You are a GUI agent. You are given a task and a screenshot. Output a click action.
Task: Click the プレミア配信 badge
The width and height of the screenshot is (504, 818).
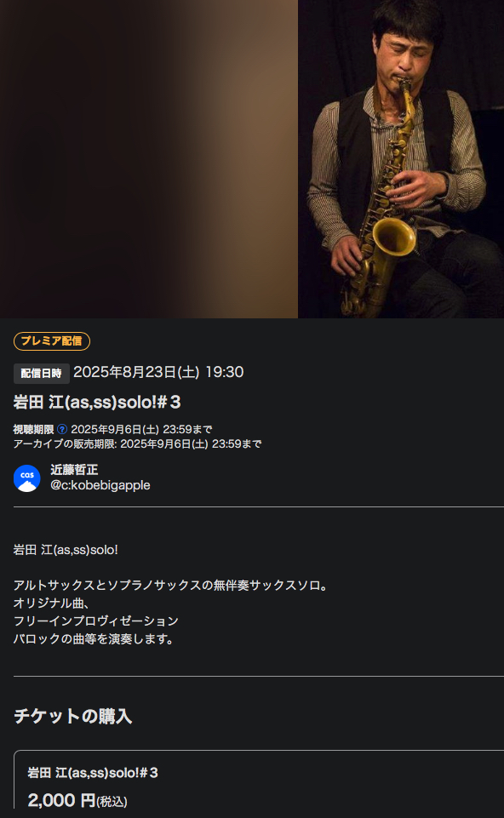[x=52, y=341]
